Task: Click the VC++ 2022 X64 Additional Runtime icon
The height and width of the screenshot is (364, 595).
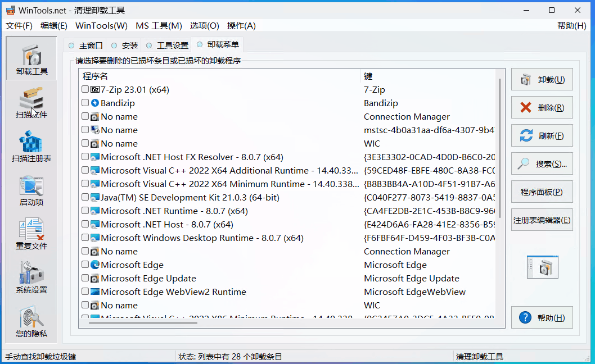Action: point(95,170)
